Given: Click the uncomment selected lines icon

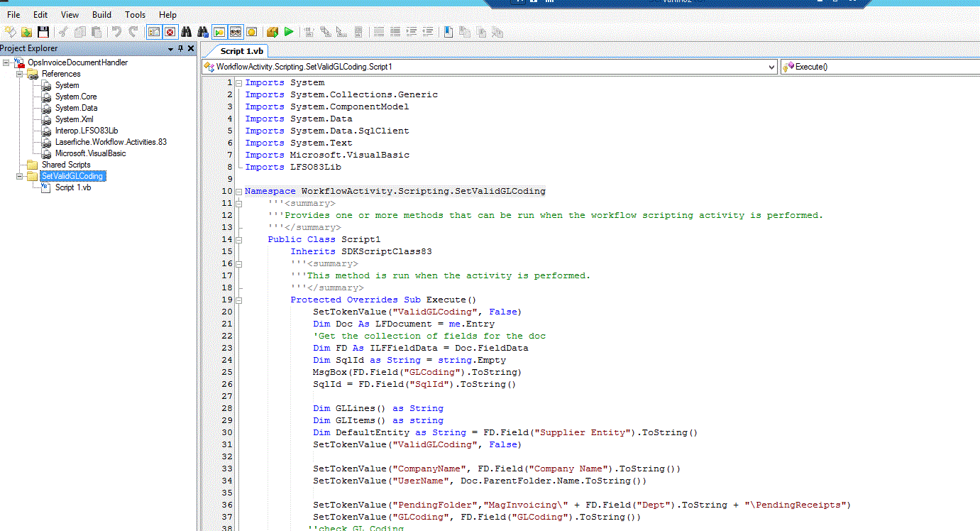Looking at the screenshot, I should [395, 32].
